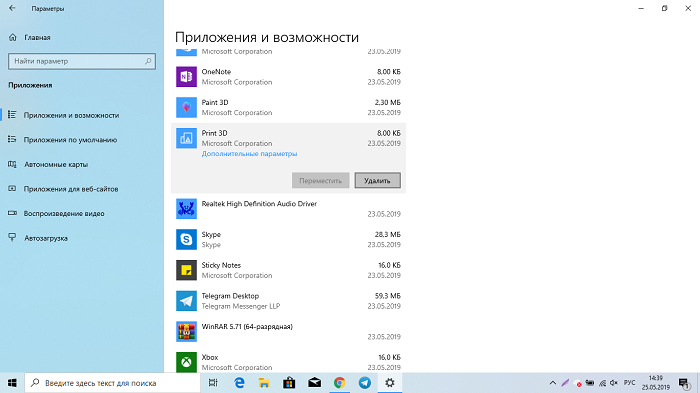Click the network icon in tray
The image size is (700, 393).
click(602, 383)
